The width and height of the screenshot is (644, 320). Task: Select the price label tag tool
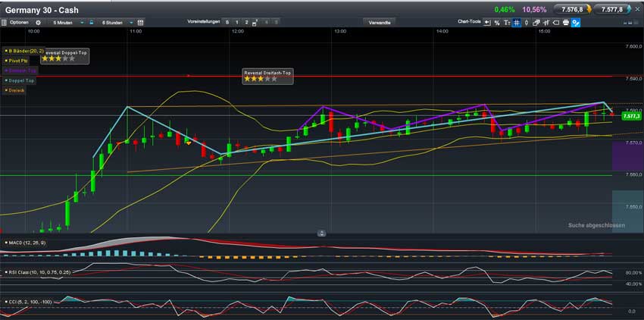[556, 23]
